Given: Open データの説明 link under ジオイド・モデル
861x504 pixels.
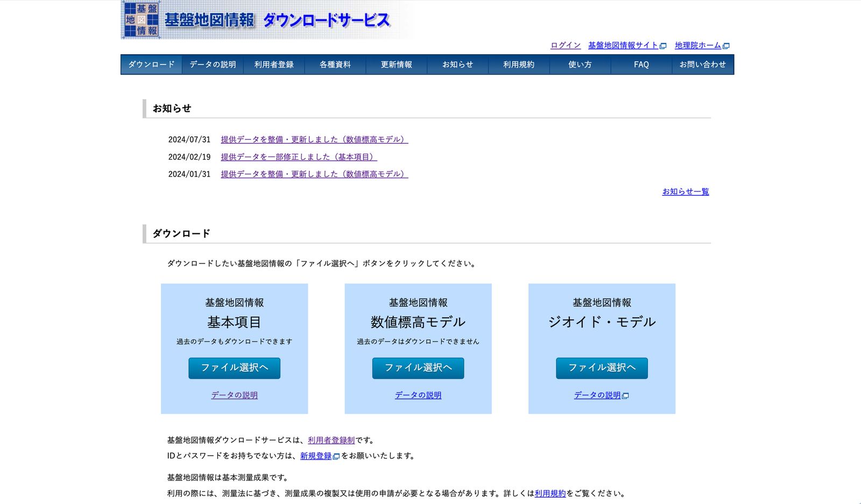Looking at the screenshot, I should 597,395.
